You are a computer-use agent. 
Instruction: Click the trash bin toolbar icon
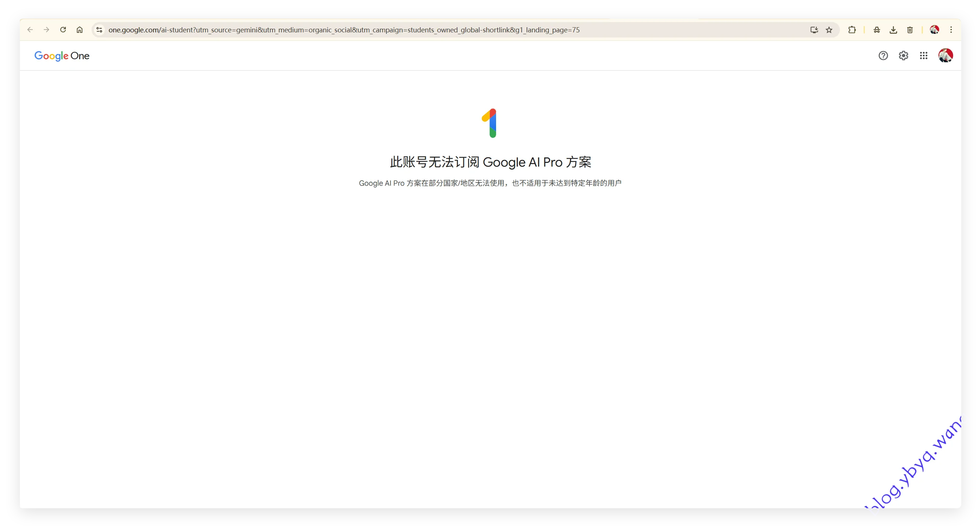click(910, 30)
